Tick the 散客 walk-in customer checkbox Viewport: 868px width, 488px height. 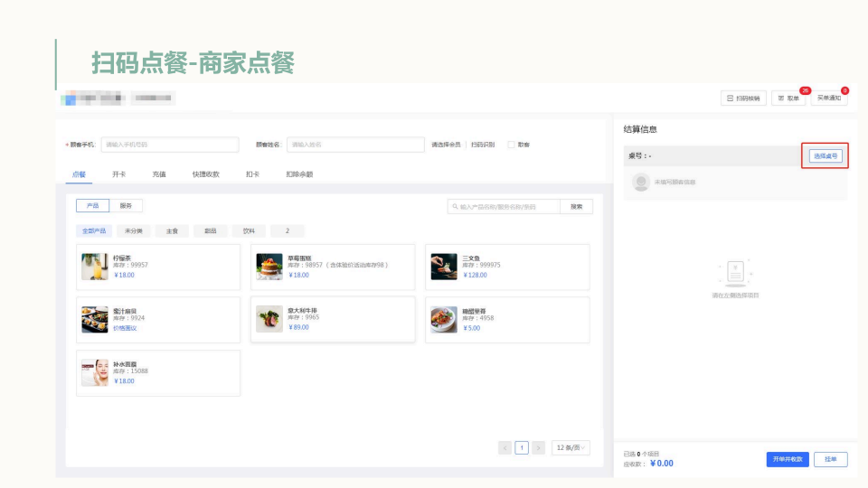[x=511, y=145]
